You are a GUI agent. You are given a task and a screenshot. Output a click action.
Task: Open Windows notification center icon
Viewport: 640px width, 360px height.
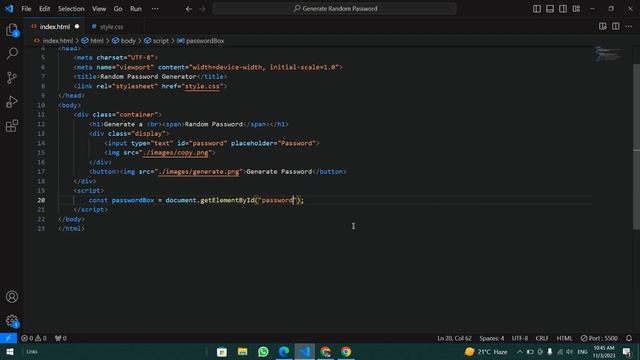(x=627, y=351)
